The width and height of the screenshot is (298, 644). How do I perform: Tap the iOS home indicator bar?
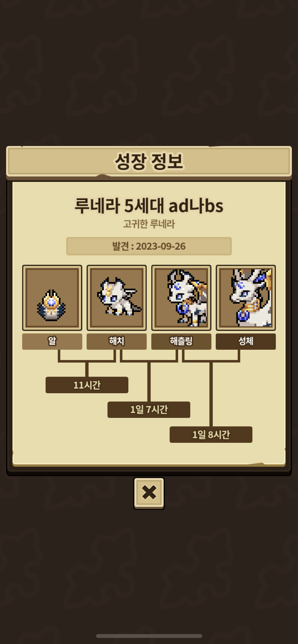click(x=149, y=636)
